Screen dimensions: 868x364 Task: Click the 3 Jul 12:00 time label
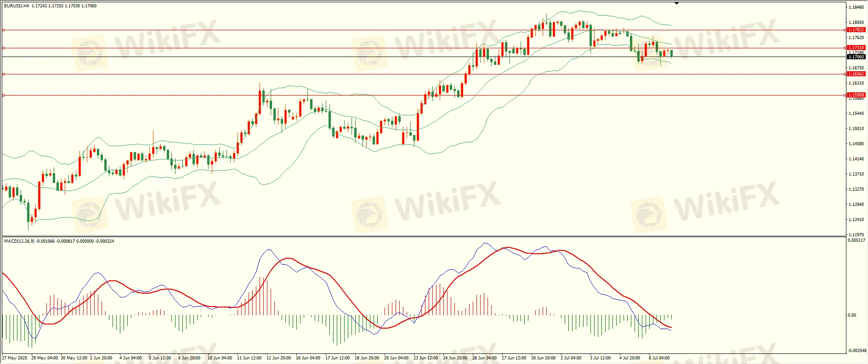coord(601,358)
